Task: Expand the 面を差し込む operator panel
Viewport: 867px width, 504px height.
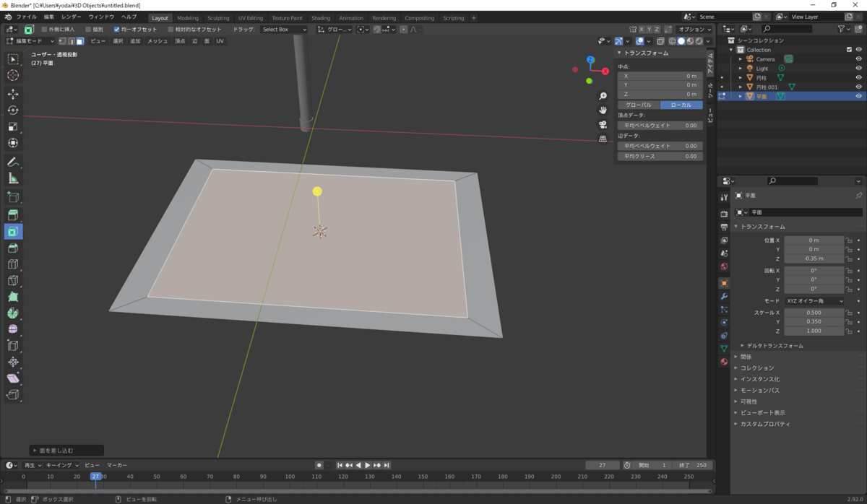Action: [x=66, y=451]
